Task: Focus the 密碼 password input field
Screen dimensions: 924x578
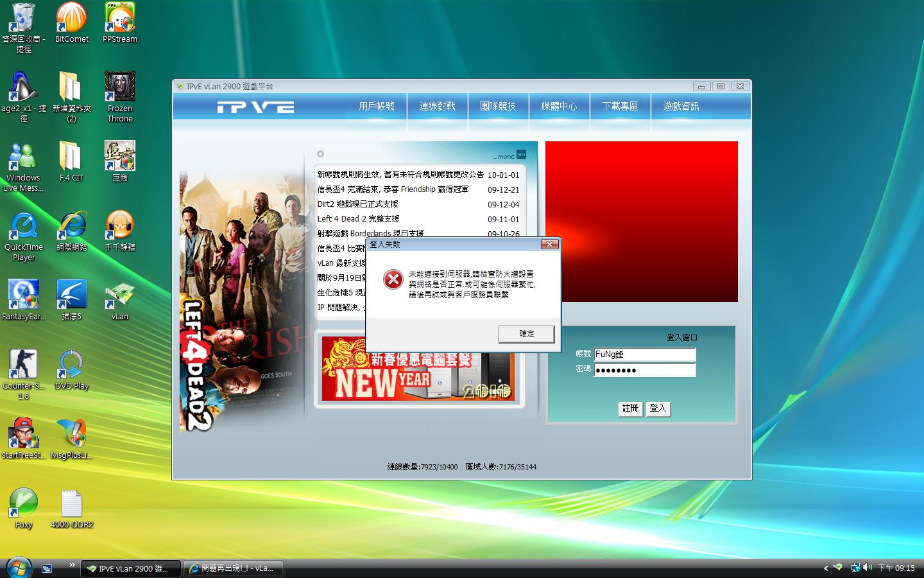Action: [645, 370]
